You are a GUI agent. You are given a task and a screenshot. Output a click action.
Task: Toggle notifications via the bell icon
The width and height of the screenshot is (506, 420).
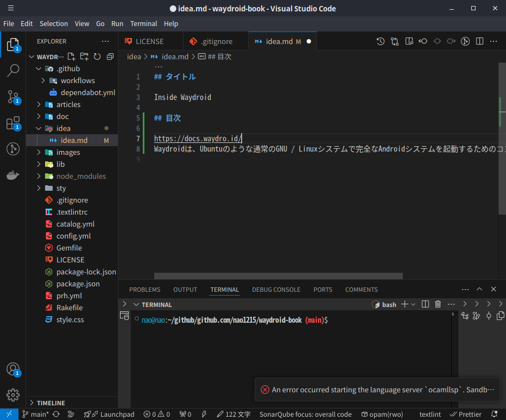(494, 414)
